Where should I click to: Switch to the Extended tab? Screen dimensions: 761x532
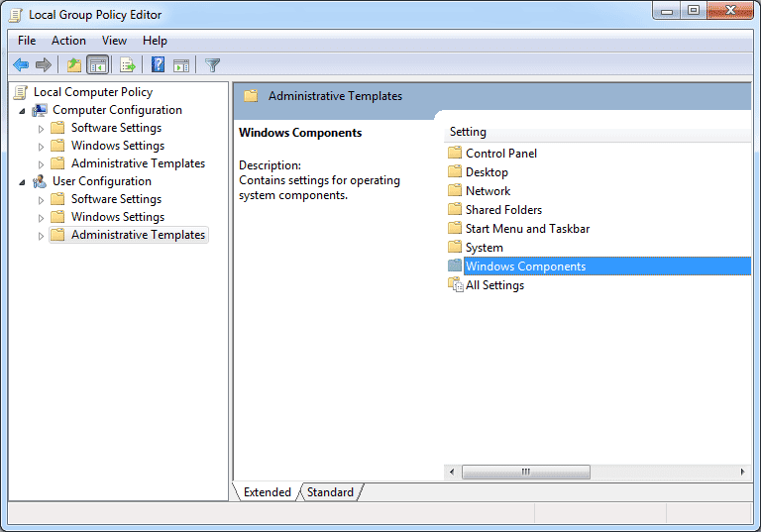click(267, 491)
